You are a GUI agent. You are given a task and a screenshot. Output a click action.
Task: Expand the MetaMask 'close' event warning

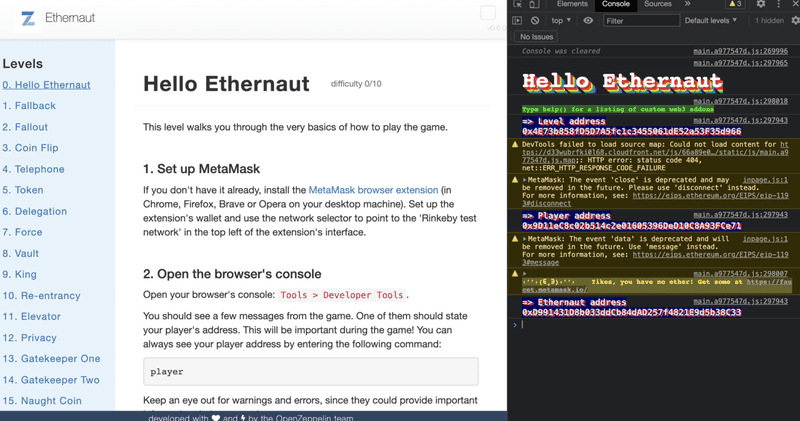[x=524, y=180]
